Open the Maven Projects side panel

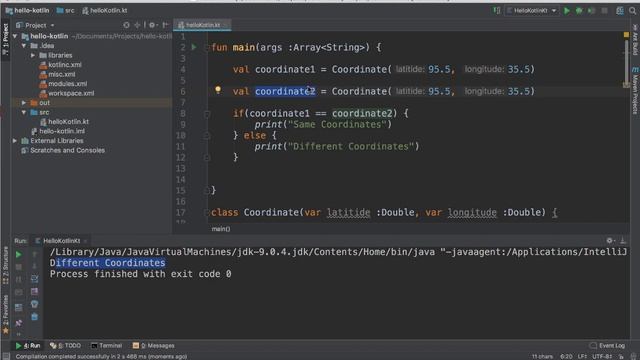coord(635,91)
